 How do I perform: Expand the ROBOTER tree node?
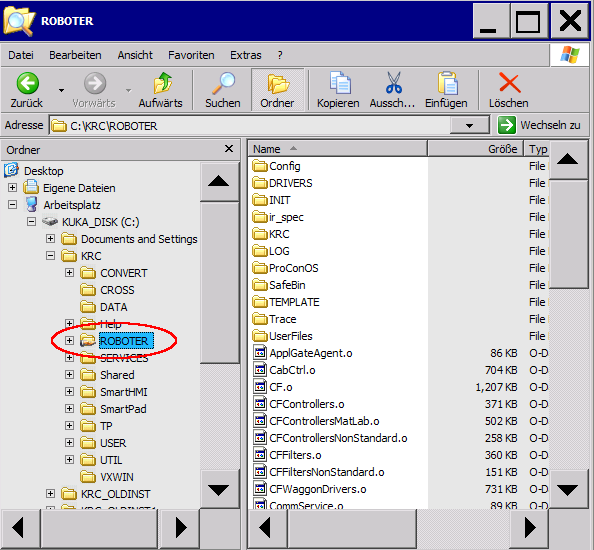(69, 341)
